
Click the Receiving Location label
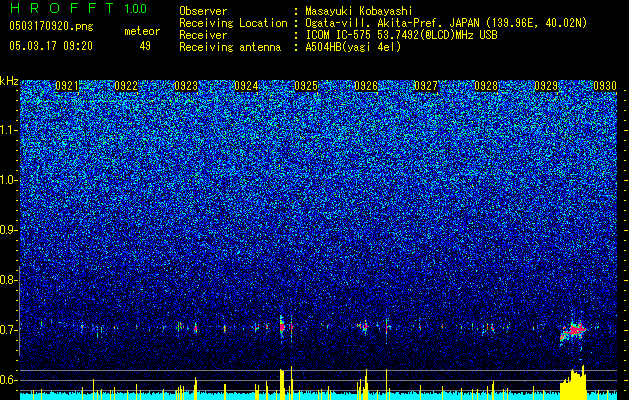(233, 23)
